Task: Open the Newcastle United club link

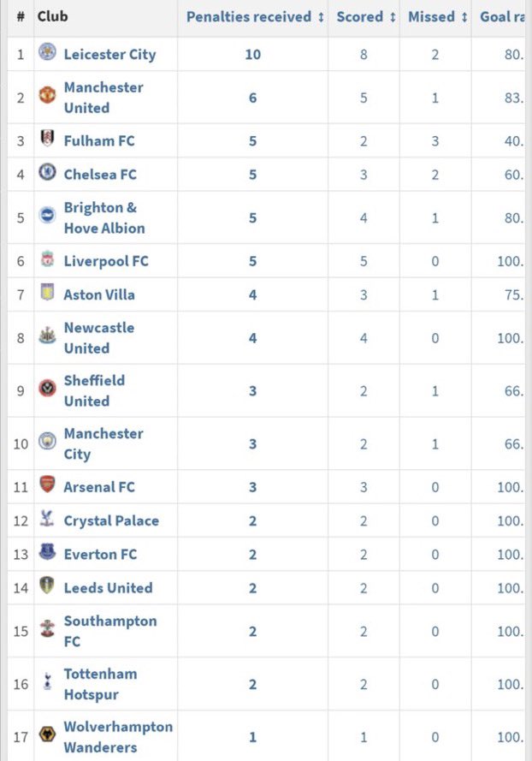Action: pyautogui.click(x=98, y=337)
